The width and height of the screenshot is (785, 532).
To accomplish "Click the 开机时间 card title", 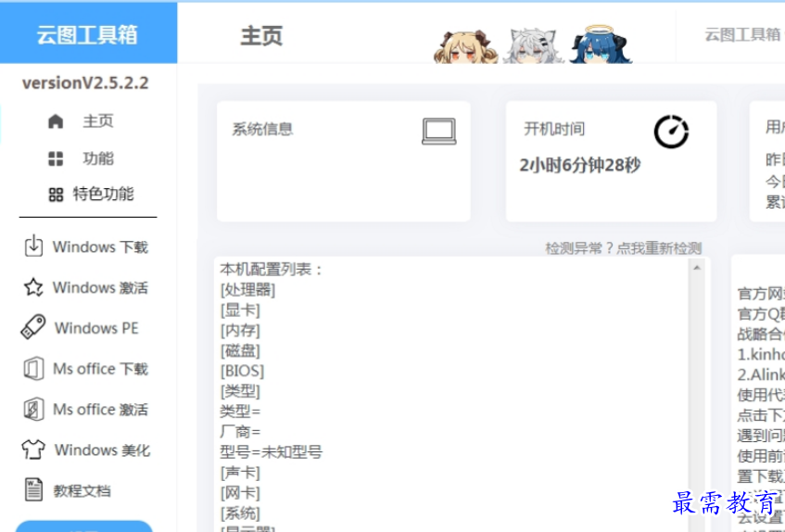I will [554, 129].
